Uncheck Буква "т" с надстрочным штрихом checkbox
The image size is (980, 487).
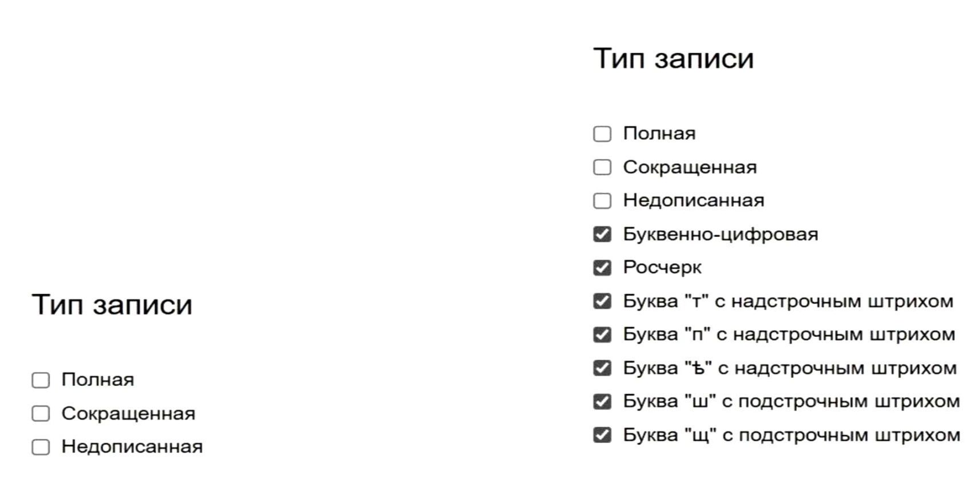pyautogui.click(x=602, y=301)
